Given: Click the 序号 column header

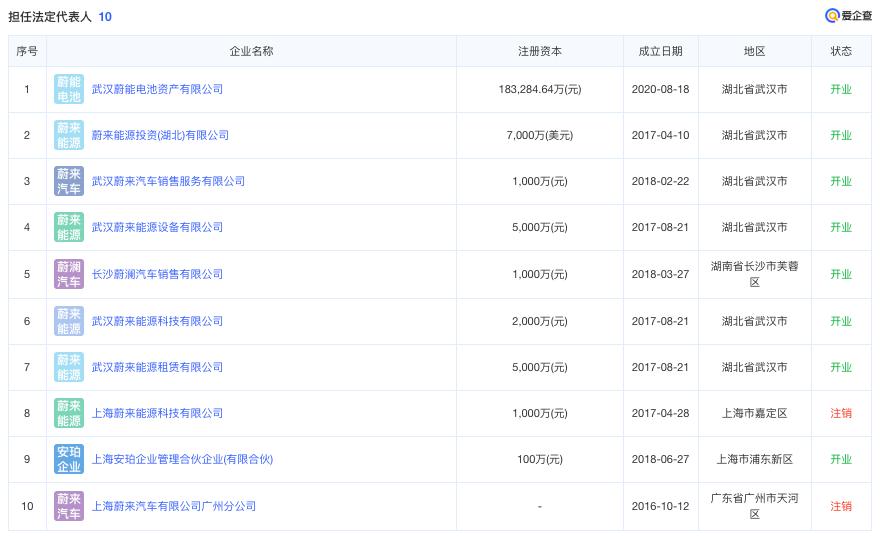Looking at the screenshot, I should tap(27, 51).
